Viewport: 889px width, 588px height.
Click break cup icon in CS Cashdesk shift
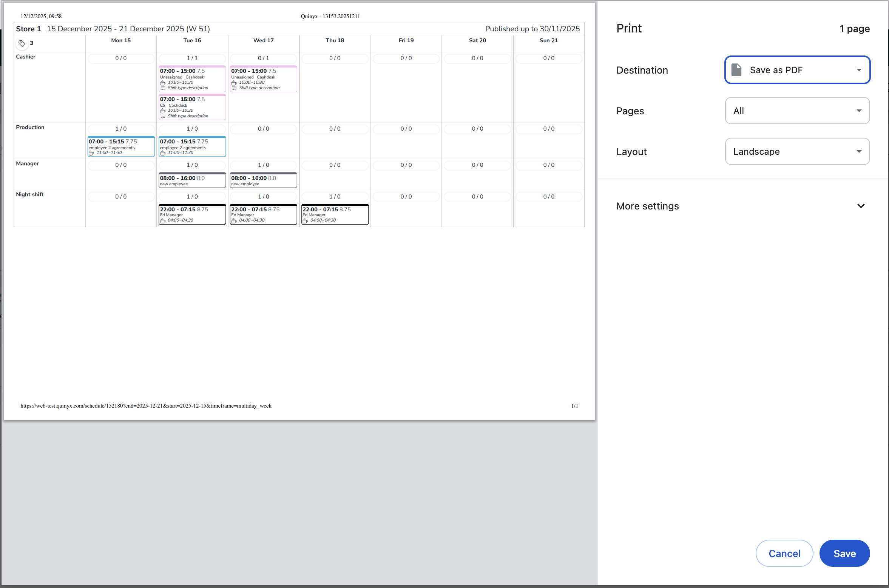tap(163, 111)
